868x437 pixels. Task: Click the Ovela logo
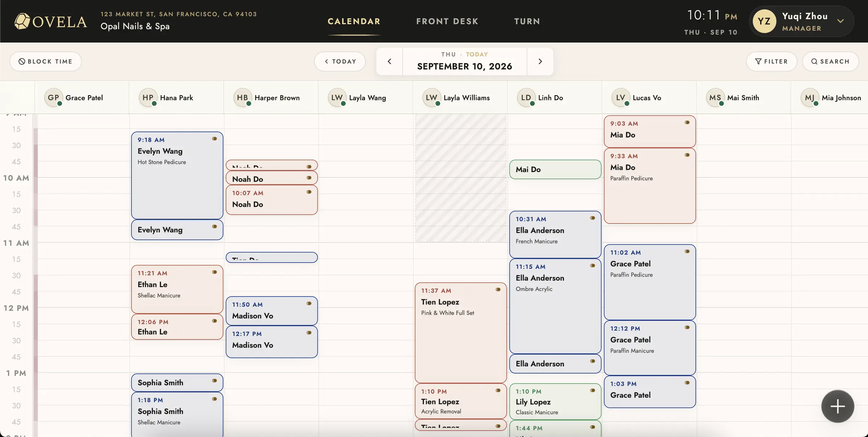coord(51,21)
